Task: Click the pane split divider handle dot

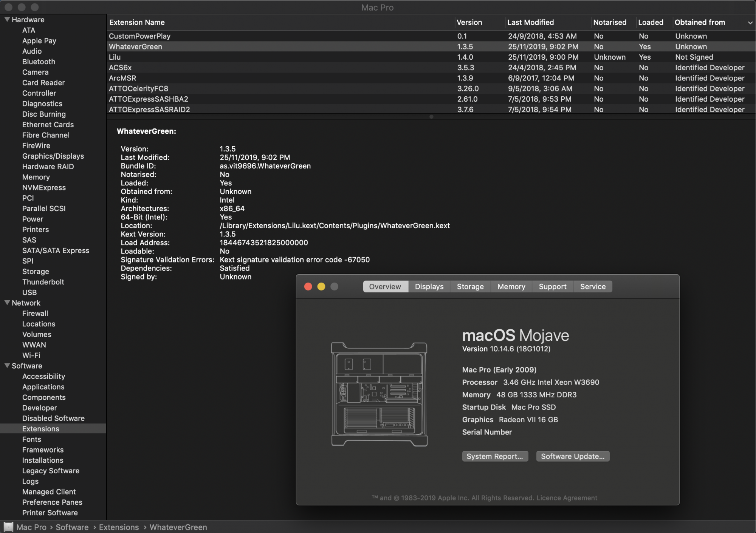Action: tap(431, 117)
